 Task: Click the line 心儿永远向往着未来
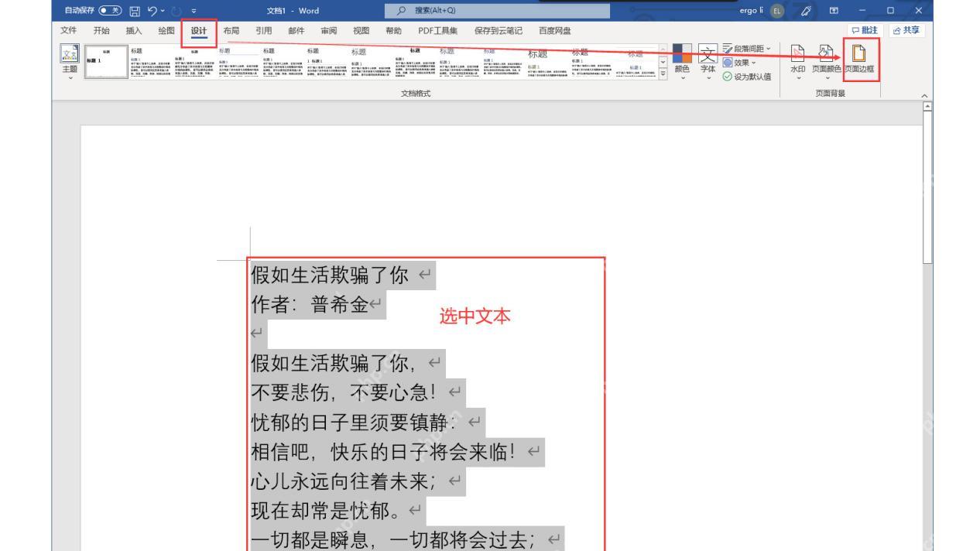pos(345,482)
